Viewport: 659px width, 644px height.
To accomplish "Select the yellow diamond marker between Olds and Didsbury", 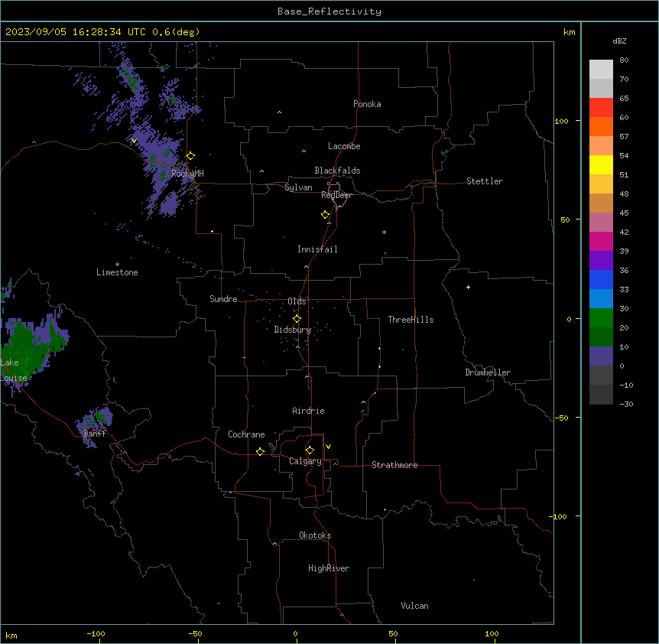I will 297,319.
